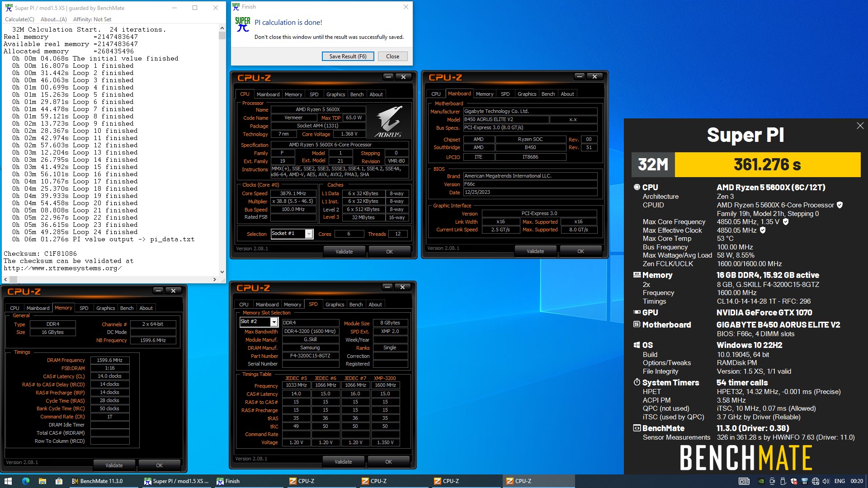Viewport: 868px width, 488px height.
Task: Open the volume speaker tray icon
Action: click(826, 481)
